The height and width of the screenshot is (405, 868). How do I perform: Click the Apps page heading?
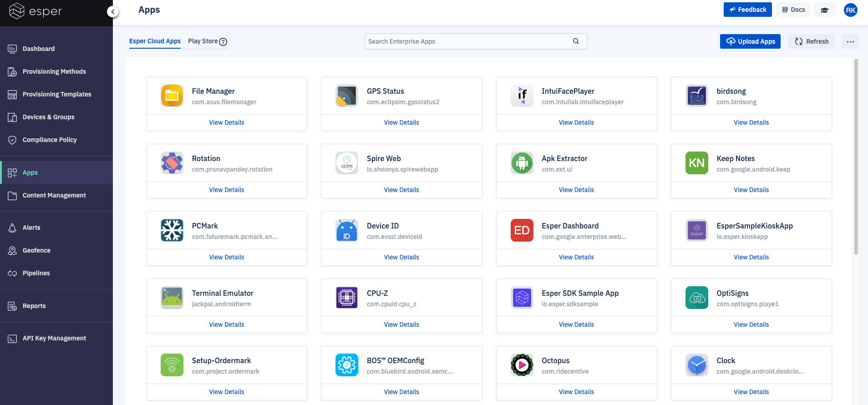(149, 10)
